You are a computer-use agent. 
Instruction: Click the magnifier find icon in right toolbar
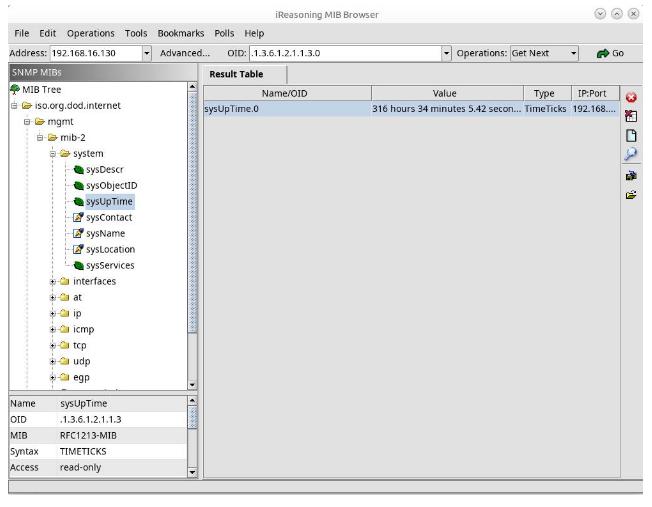tap(631, 154)
